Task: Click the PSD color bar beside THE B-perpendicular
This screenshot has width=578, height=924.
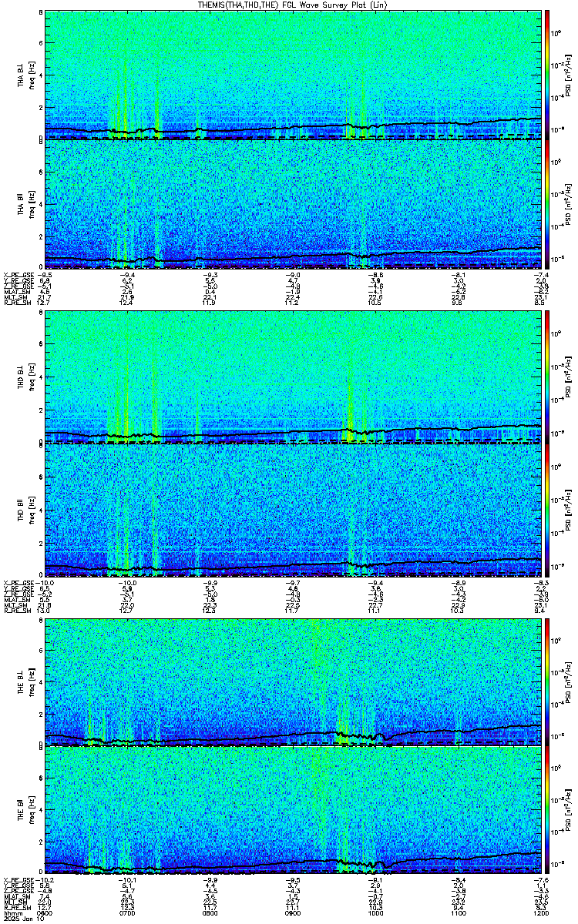Action: 547,682
